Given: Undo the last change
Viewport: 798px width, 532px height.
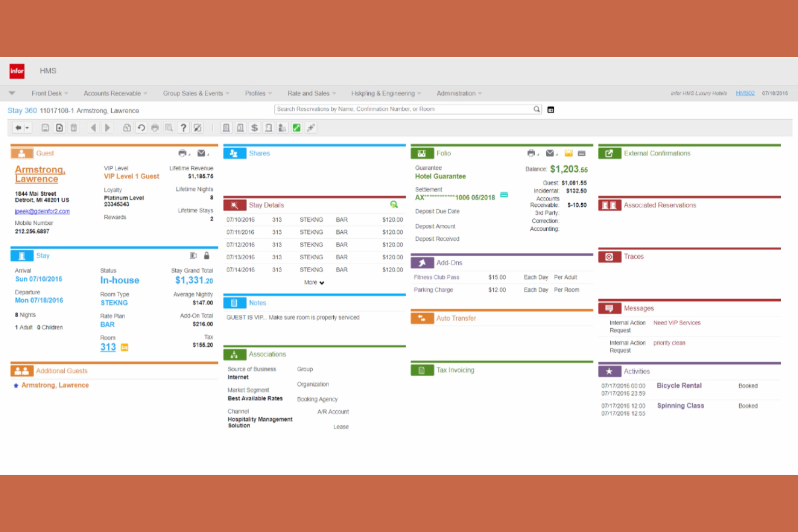Looking at the screenshot, I should pyautogui.click(x=141, y=128).
